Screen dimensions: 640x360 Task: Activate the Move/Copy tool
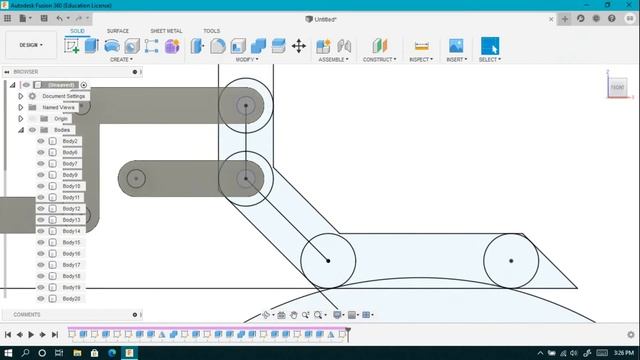click(299, 46)
